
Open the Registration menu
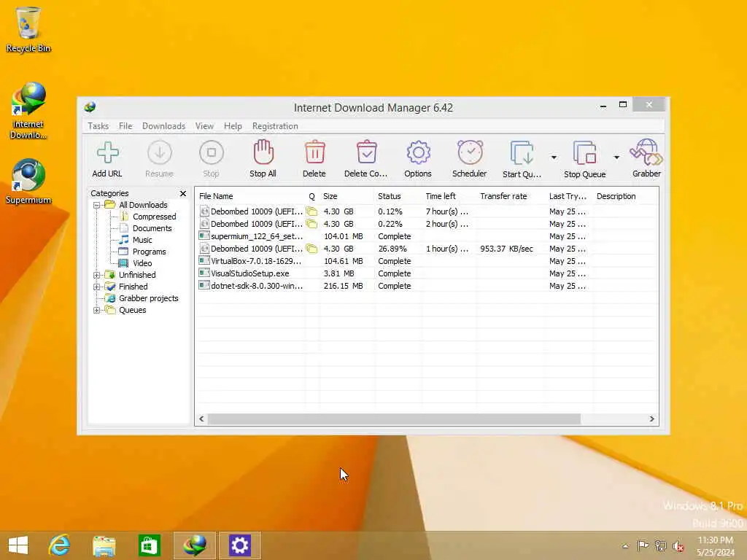click(x=275, y=126)
